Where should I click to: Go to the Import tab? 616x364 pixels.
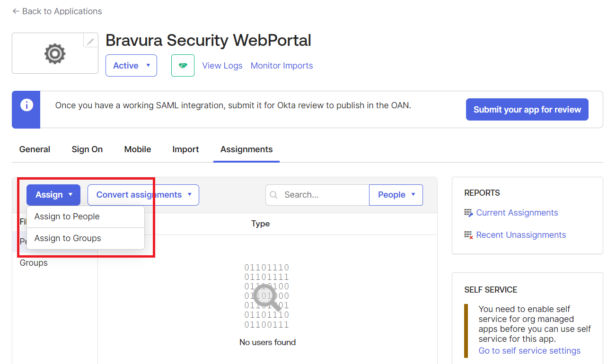pos(185,149)
